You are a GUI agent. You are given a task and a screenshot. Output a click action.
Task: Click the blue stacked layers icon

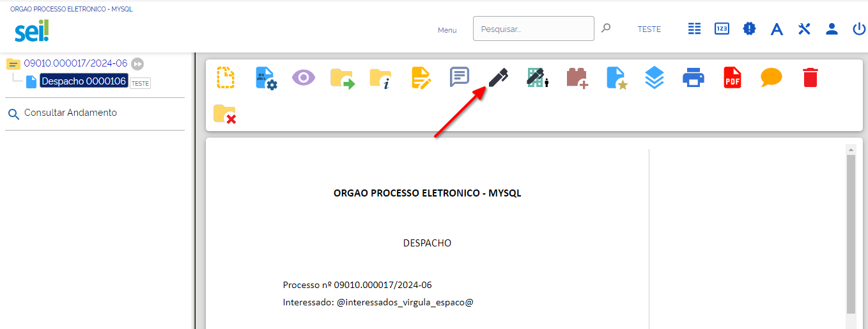[x=655, y=77]
